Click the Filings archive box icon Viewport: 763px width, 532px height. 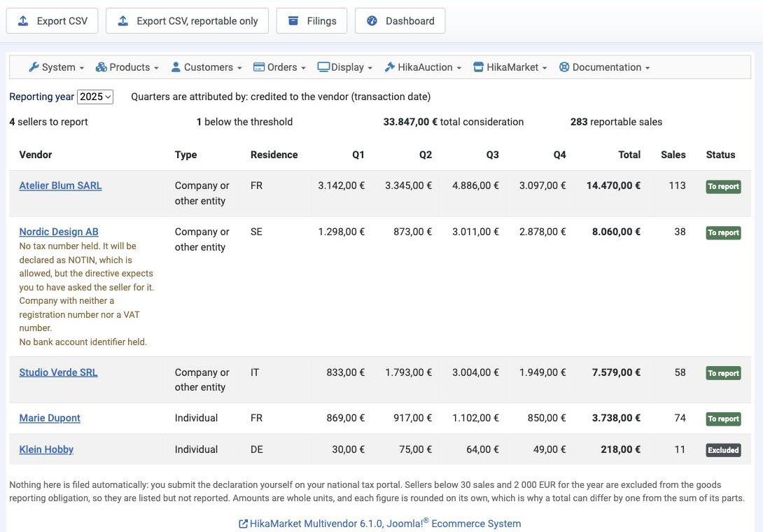[x=293, y=21]
